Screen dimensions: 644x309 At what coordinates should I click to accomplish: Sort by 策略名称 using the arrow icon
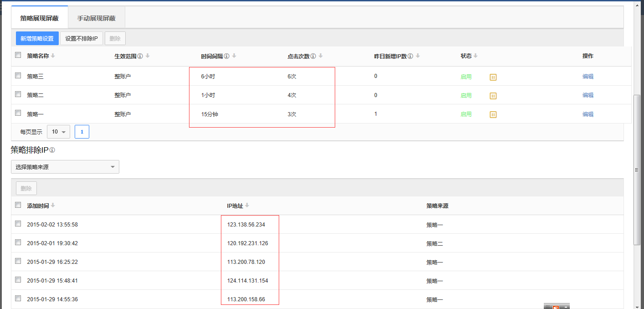click(x=53, y=56)
